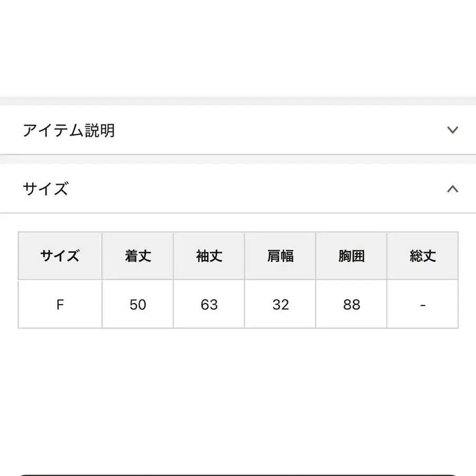Image resolution: width=476 pixels, height=476 pixels.
Task: Click the 総丈 column header
Action: click(x=423, y=256)
